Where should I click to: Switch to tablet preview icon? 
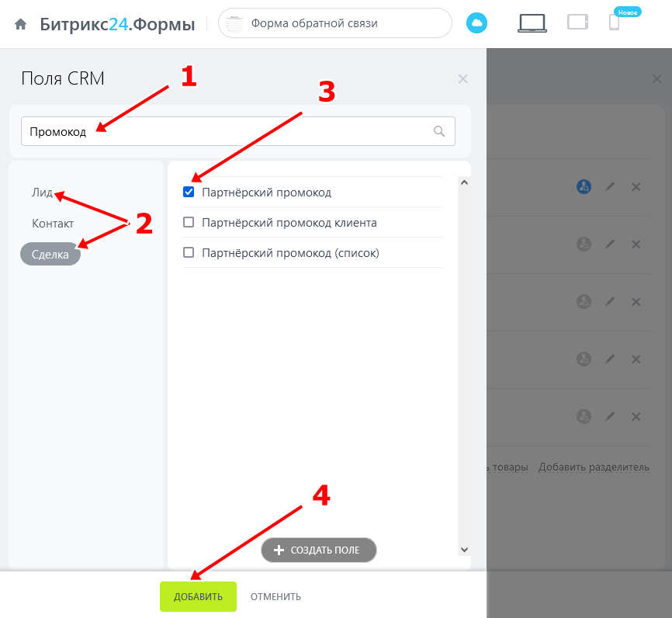pyautogui.click(x=577, y=22)
